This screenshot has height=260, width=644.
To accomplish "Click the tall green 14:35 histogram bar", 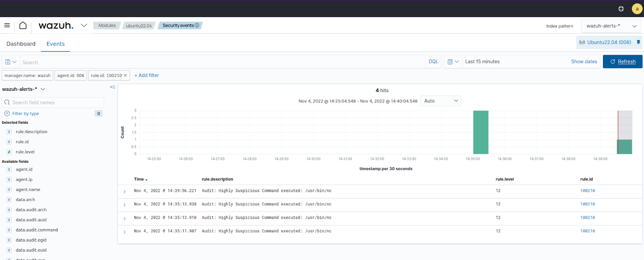I will (x=481, y=132).
